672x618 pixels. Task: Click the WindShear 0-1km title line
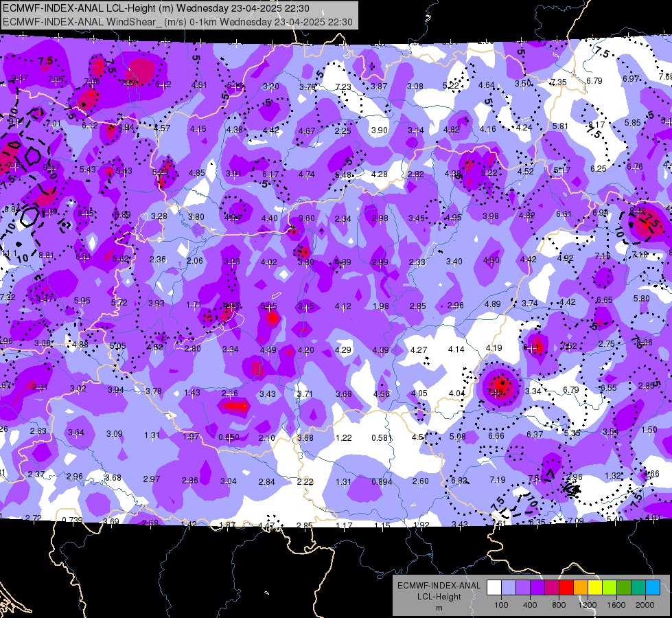177,22
